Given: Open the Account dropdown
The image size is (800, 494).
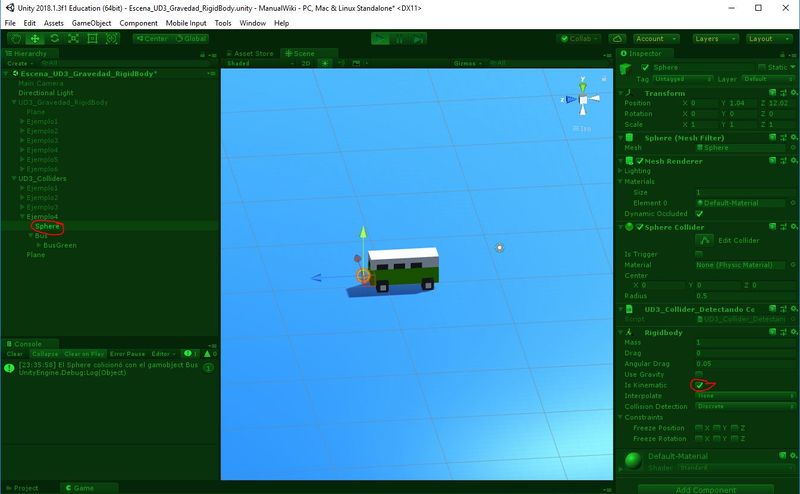Looking at the screenshot, I should pyautogui.click(x=656, y=39).
